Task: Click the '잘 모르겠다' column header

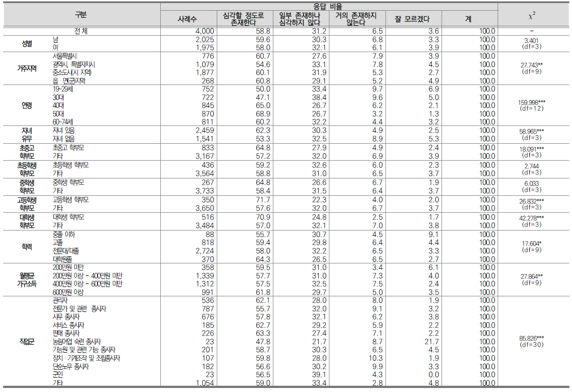Action: (411, 19)
